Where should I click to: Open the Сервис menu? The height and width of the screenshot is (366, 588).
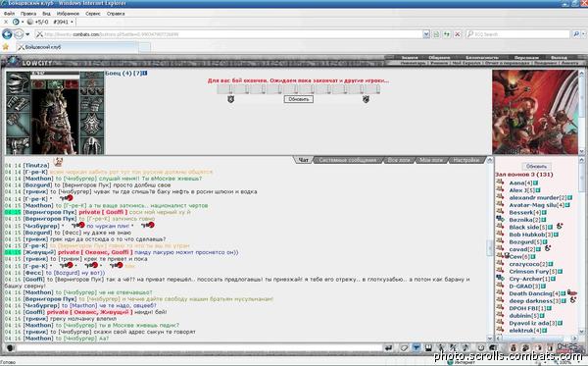coord(93,14)
